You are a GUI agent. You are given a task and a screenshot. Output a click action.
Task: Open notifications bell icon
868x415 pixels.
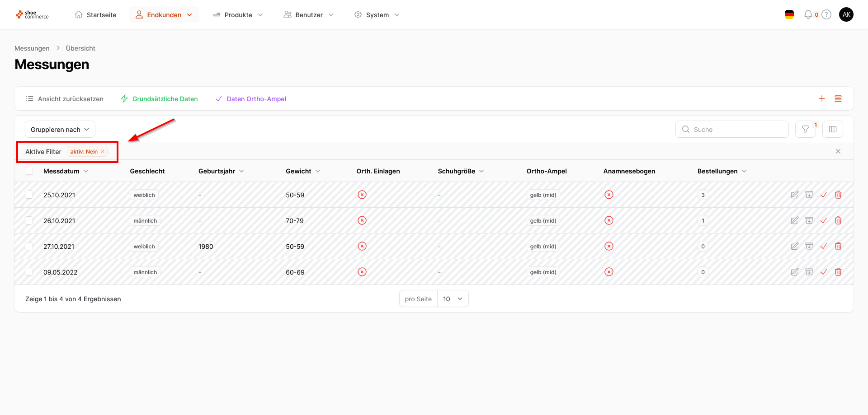click(808, 15)
